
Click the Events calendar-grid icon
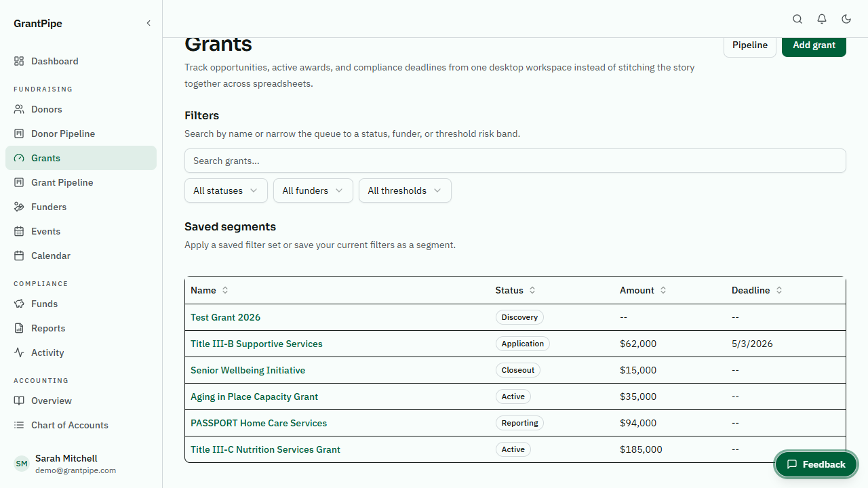click(19, 231)
